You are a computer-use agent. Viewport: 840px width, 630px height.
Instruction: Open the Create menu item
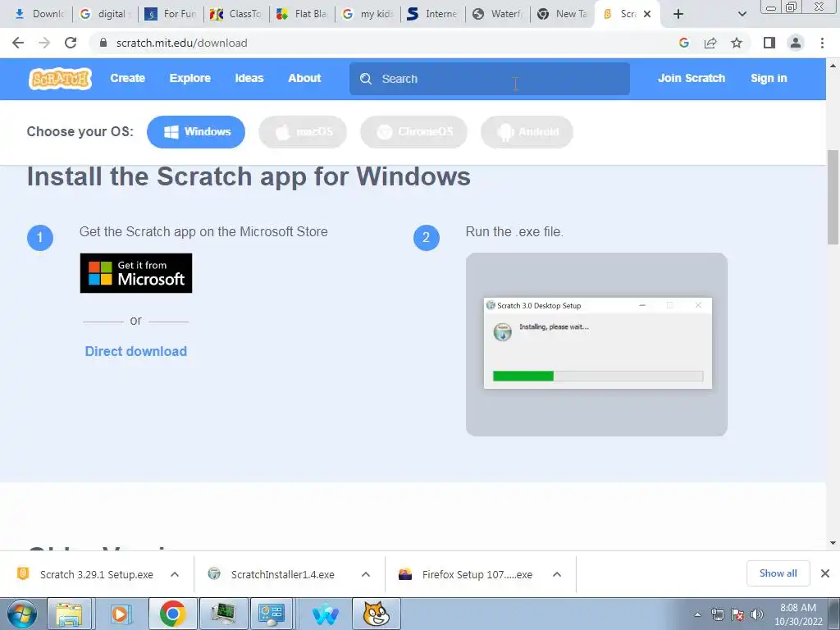tap(127, 78)
